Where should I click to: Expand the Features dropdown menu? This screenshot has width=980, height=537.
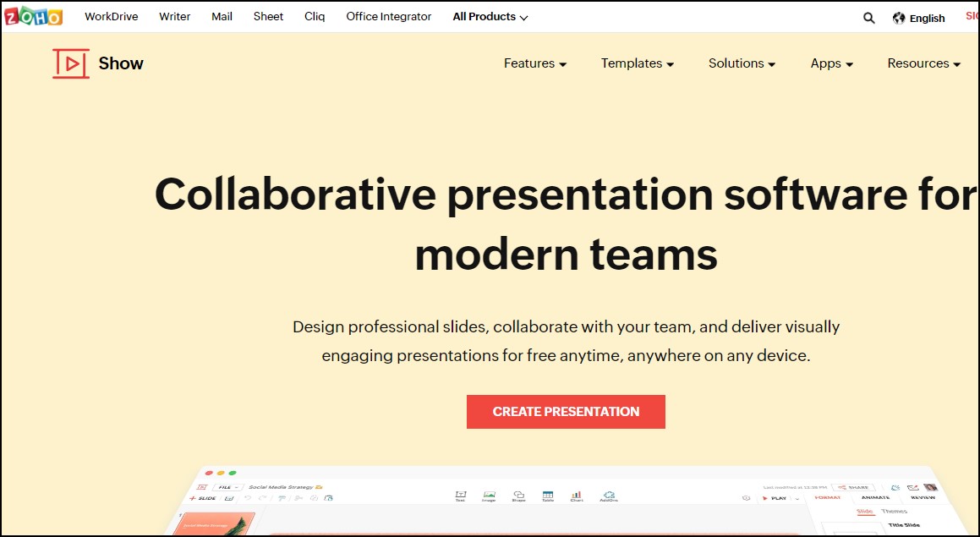pos(535,63)
